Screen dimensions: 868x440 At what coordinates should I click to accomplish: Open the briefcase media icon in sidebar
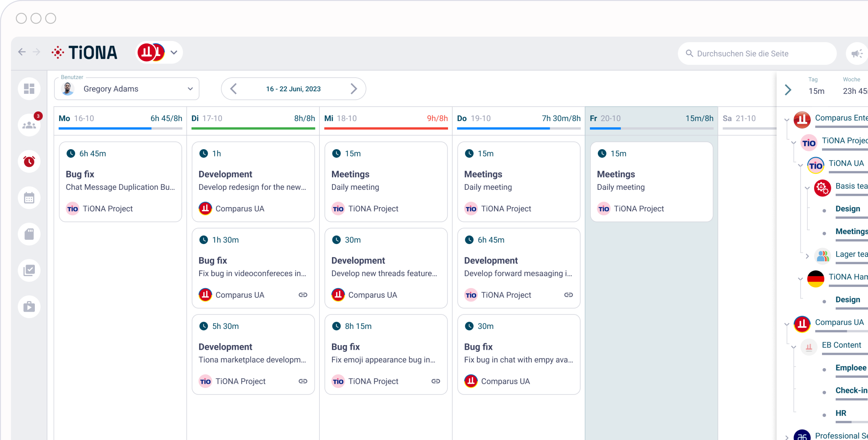point(29,307)
